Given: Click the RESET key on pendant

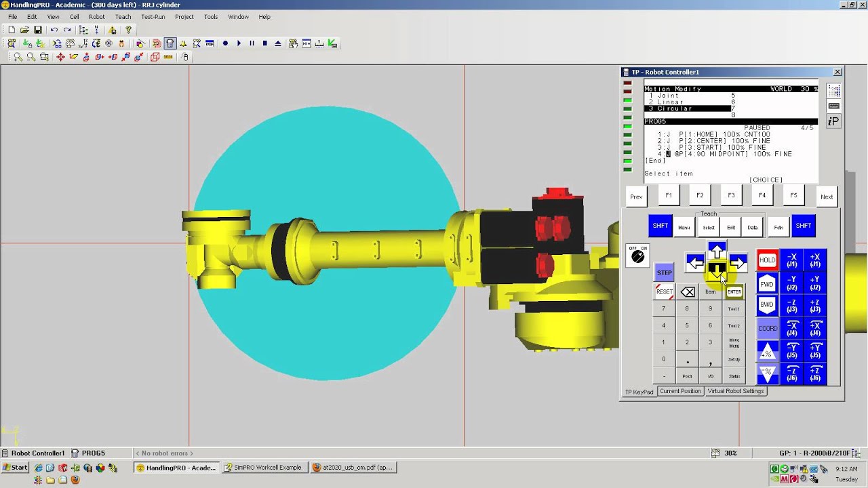Looking at the screenshot, I should click(x=665, y=292).
